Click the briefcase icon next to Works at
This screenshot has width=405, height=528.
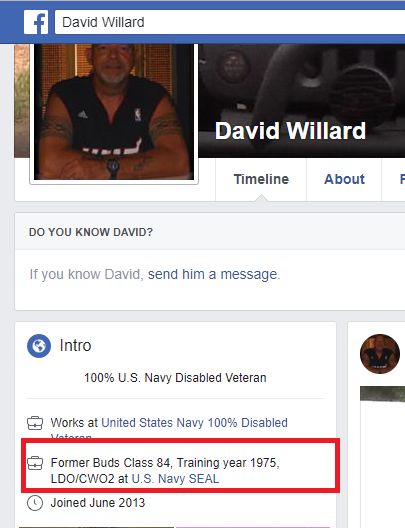(35, 423)
